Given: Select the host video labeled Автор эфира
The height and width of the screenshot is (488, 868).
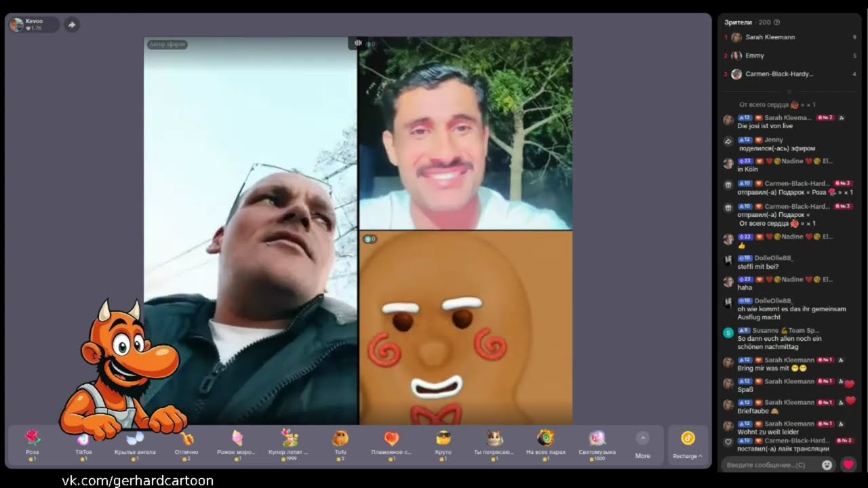Looking at the screenshot, I should [250, 230].
